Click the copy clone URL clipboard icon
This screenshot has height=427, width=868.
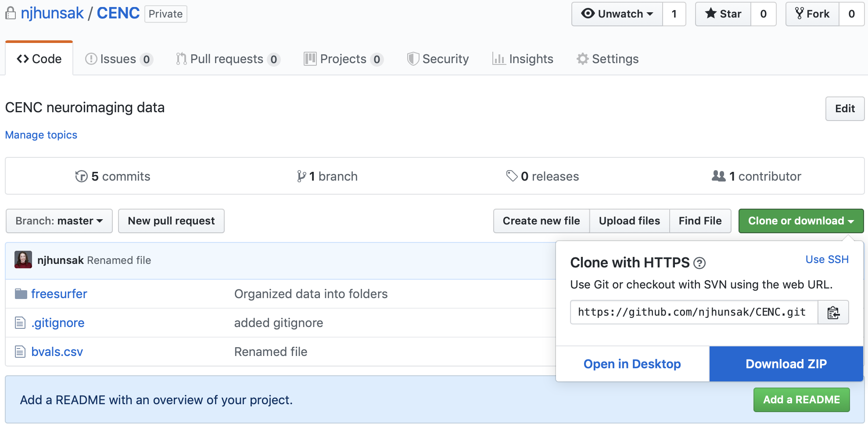833,312
